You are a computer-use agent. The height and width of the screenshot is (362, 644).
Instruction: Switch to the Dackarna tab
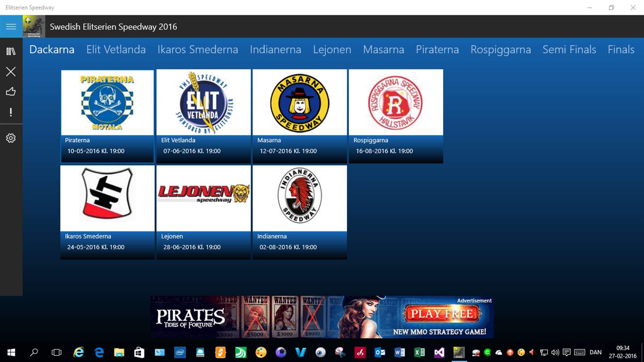[52, 50]
